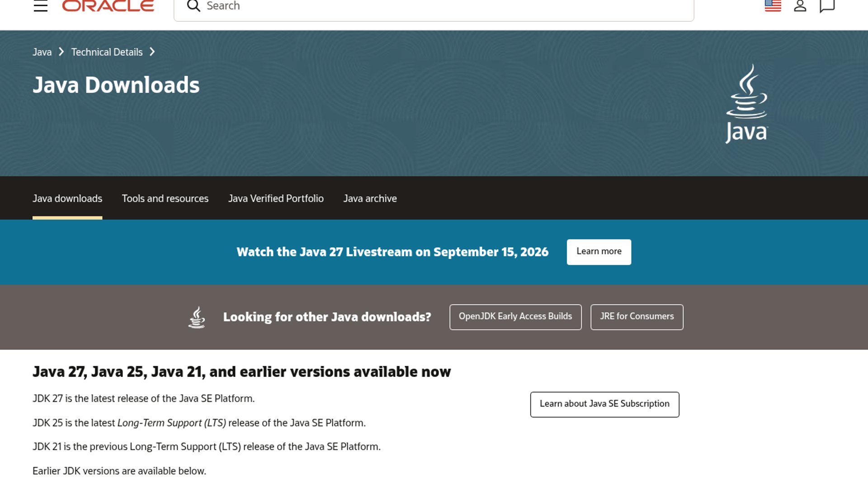Select the Java downloads tab
Viewport: 868px width, 488px height.
[67, 198]
